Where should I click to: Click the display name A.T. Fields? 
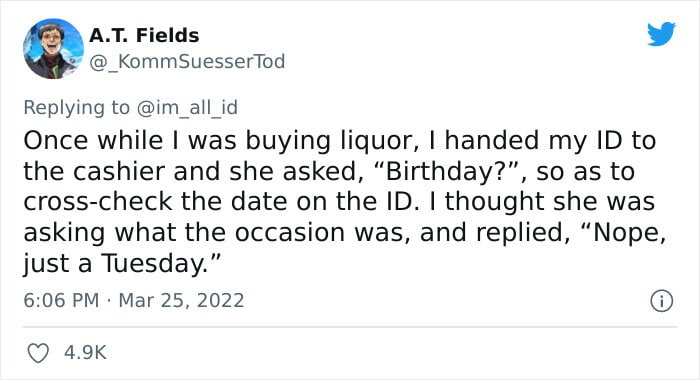(144, 35)
